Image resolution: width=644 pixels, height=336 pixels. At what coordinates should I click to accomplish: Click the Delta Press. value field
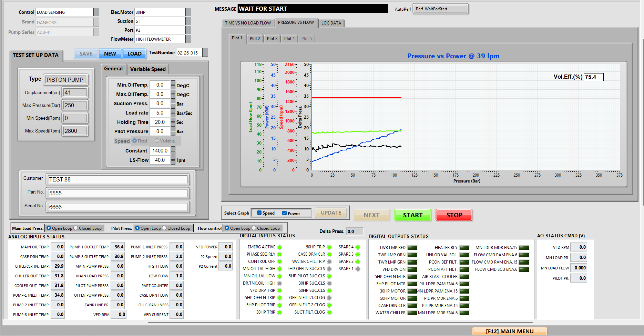pos(355,231)
